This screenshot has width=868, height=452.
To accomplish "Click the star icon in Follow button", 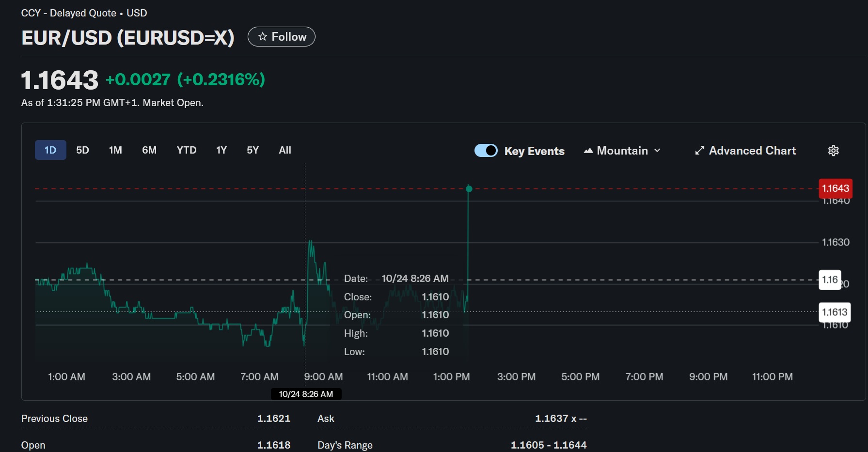I will click(x=263, y=37).
